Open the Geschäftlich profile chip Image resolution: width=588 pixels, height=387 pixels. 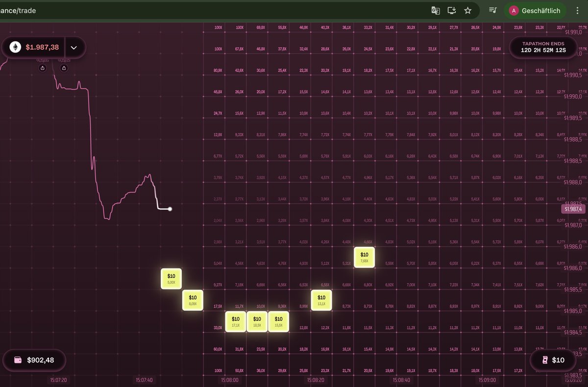(535, 10)
